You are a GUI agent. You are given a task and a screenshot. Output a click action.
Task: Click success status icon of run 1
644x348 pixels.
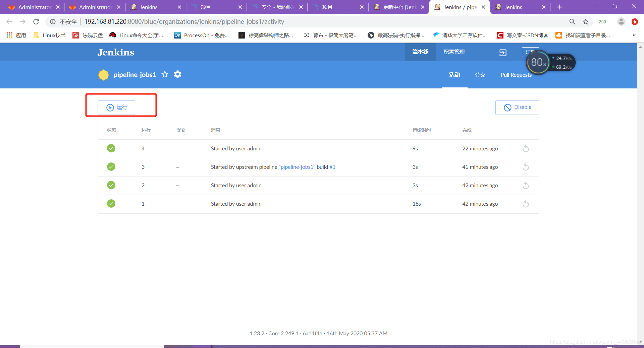tap(111, 204)
